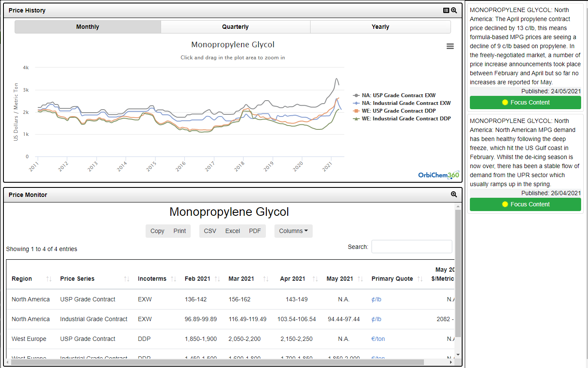The image size is (588, 368).
Task: Open the Price History table view icon
Action: click(446, 10)
